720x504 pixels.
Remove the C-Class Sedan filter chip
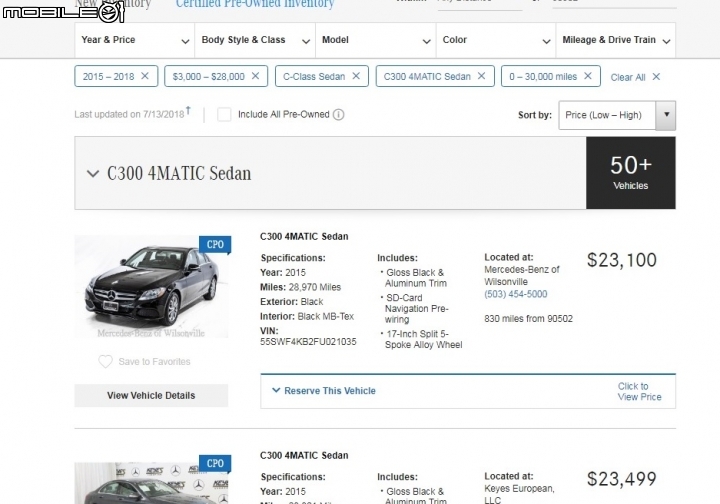(356, 76)
